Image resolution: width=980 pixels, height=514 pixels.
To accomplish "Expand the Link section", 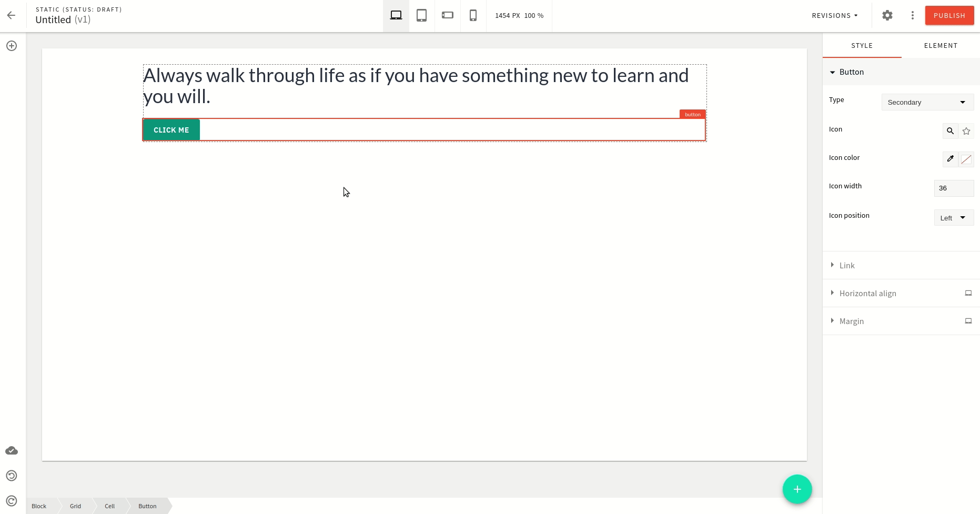I will pos(847,265).
